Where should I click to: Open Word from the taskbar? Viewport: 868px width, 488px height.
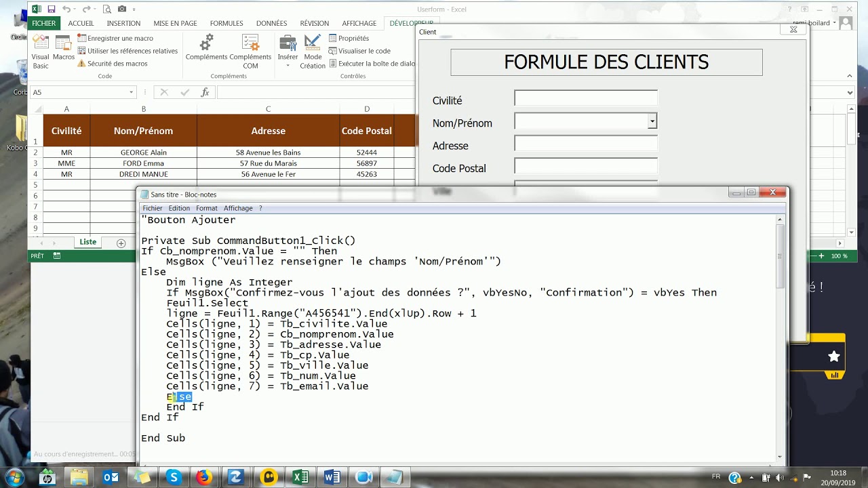click(x=332, y=477)
